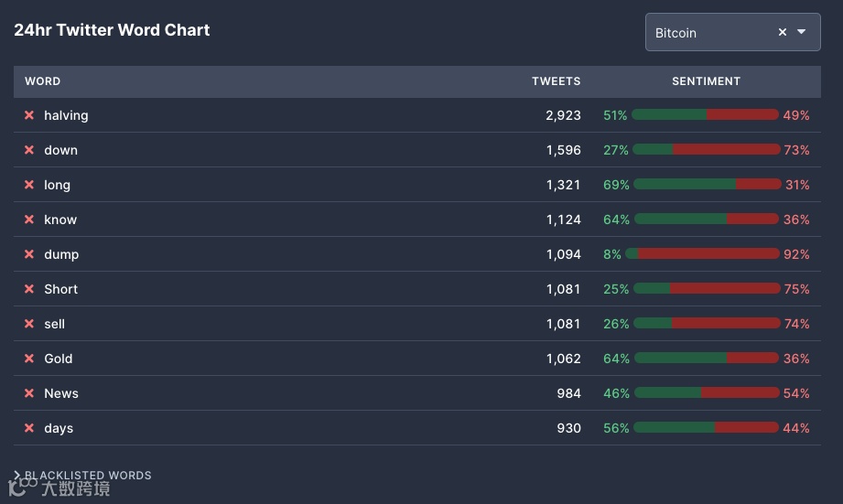This screenshot has height=504, width=843.
Task: Sort by the WORD column header
Action: point(42,81)
